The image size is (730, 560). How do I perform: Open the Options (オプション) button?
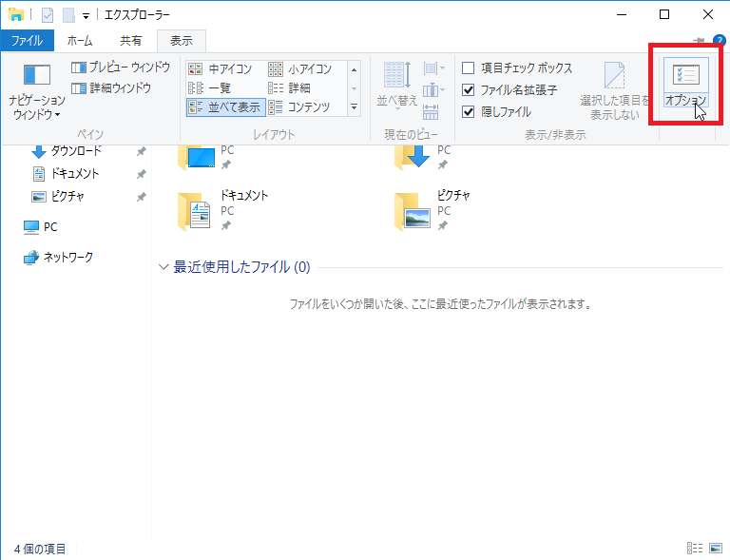(x=685, y=83)
